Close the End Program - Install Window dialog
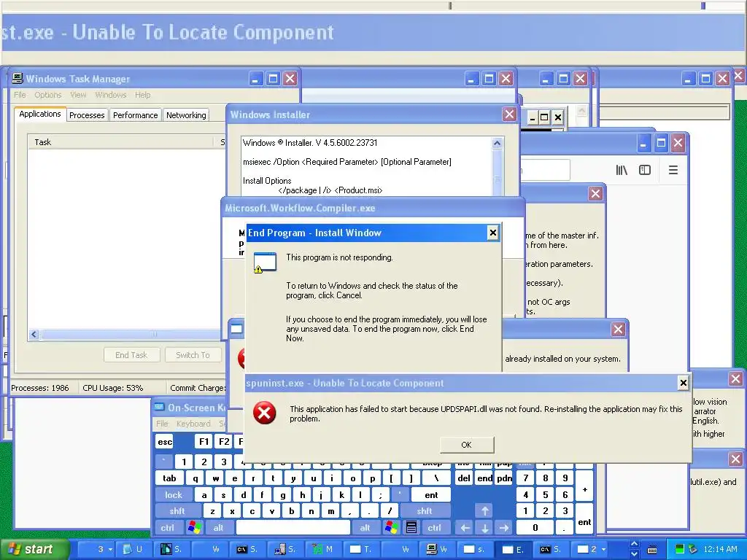The width and height of the screenshot is (747, 560). (492, 233)
